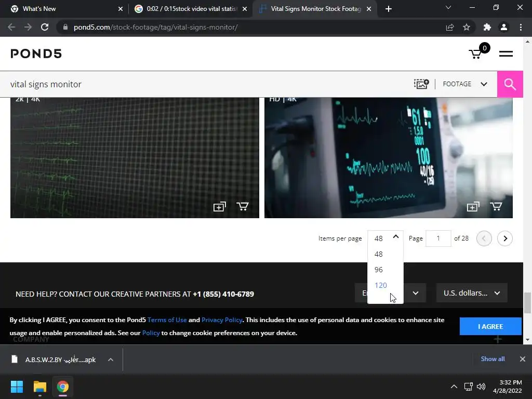Click the Pond5 logo
Screen dimensions: 532x399
pyautogui.click(x=36, y=54)
